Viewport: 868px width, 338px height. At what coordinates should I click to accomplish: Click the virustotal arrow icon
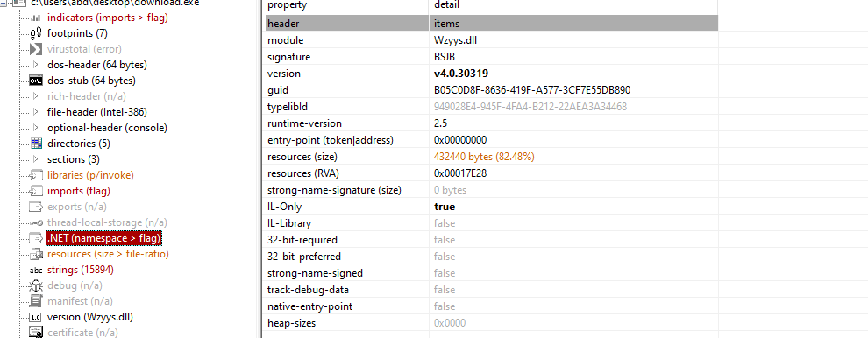click(35, 49)
